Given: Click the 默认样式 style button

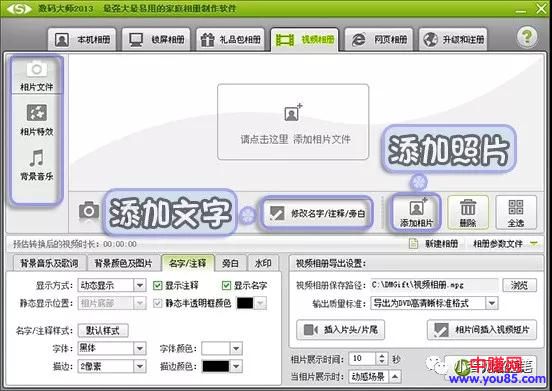Looking at the screenshot, I should 103,330.
